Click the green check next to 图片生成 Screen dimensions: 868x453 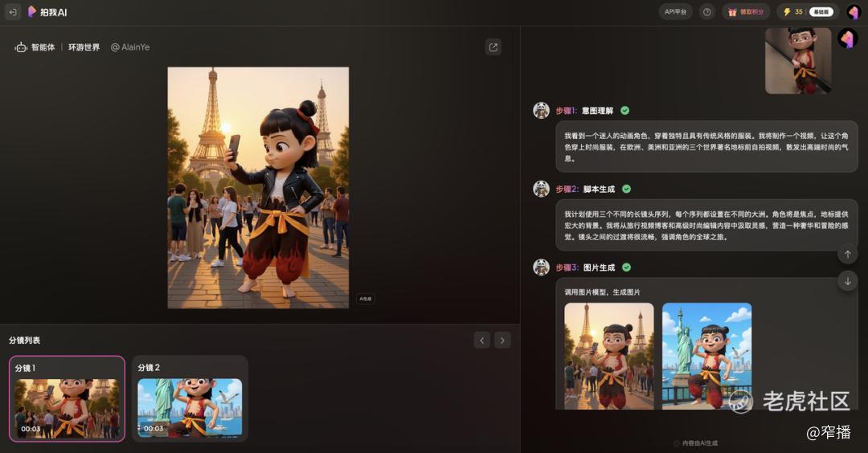[626, 267]
